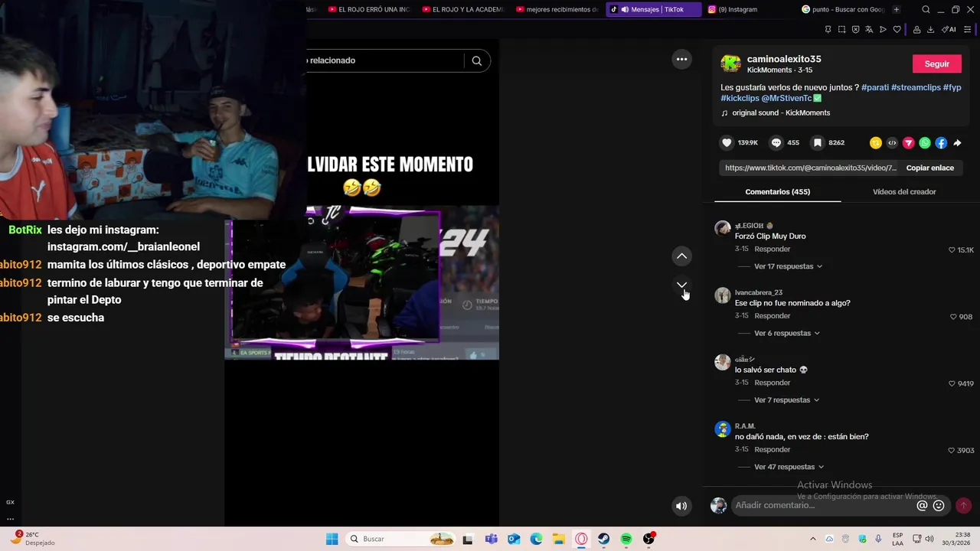This screenshot has width=980, height=551.
Task: Like the video with heart icon
Action: coord(727,143)
